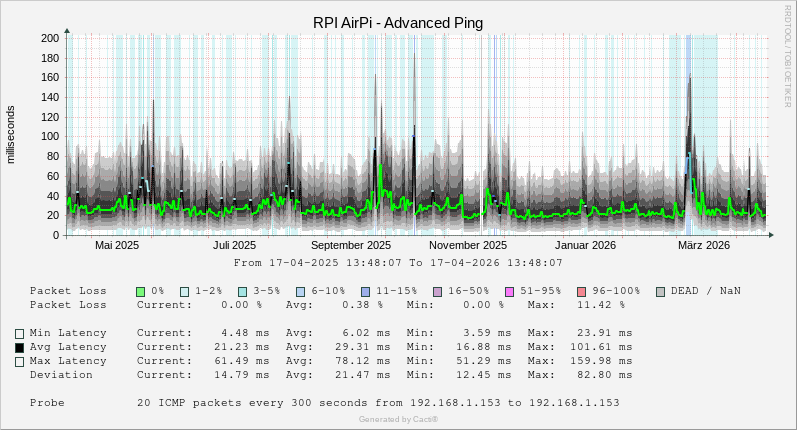The height and width of the screenshot is (430, 797).
Task: Click the Max Latency legend box
Action: (19, 362)
